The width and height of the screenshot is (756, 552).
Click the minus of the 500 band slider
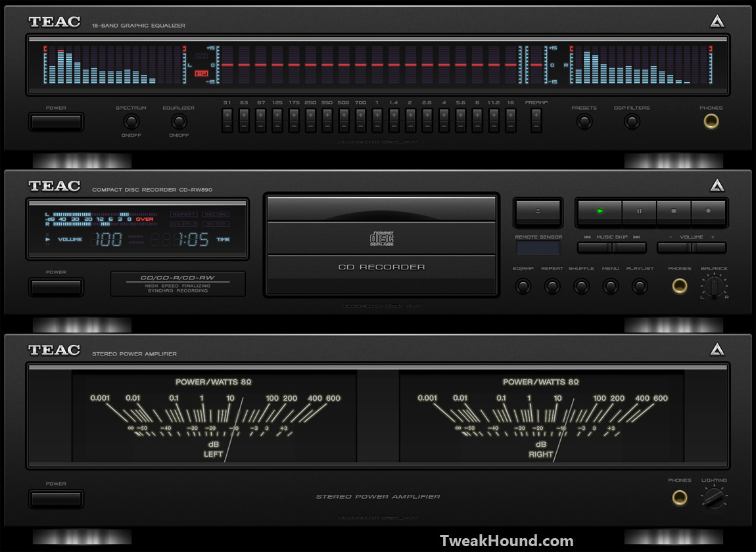(x=344, y=126)
